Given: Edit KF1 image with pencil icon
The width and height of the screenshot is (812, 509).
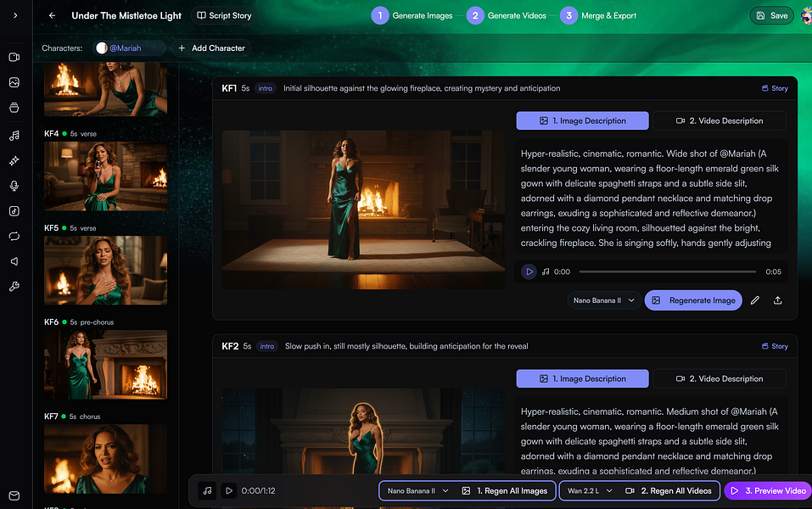Looking at the screenshot, I should (x=755, y=300).
